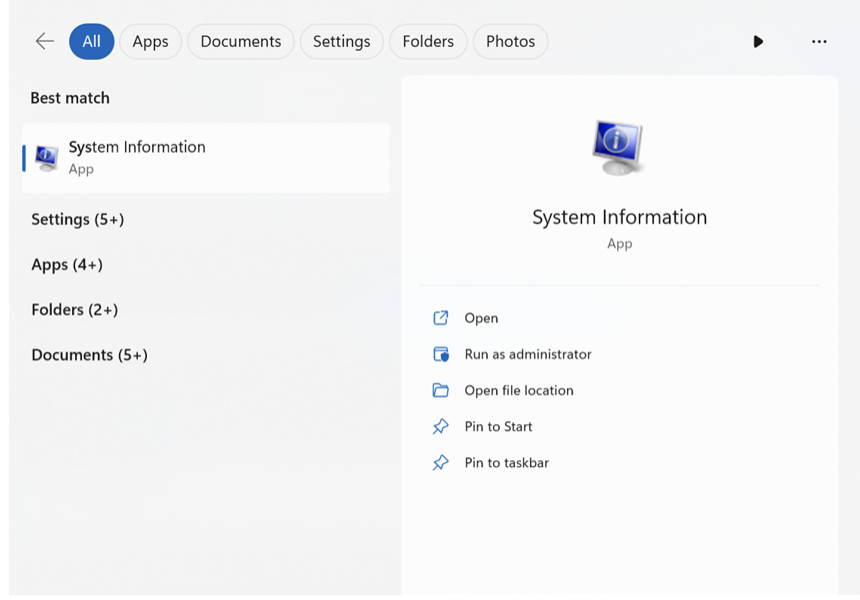Go back with the left arrow icon
The width and height of the screenshot is (860, 600).
44,41
